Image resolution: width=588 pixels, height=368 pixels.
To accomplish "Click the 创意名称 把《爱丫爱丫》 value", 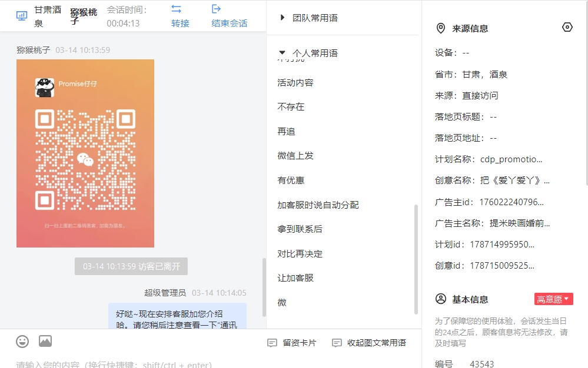I will [x=515, y=180].
